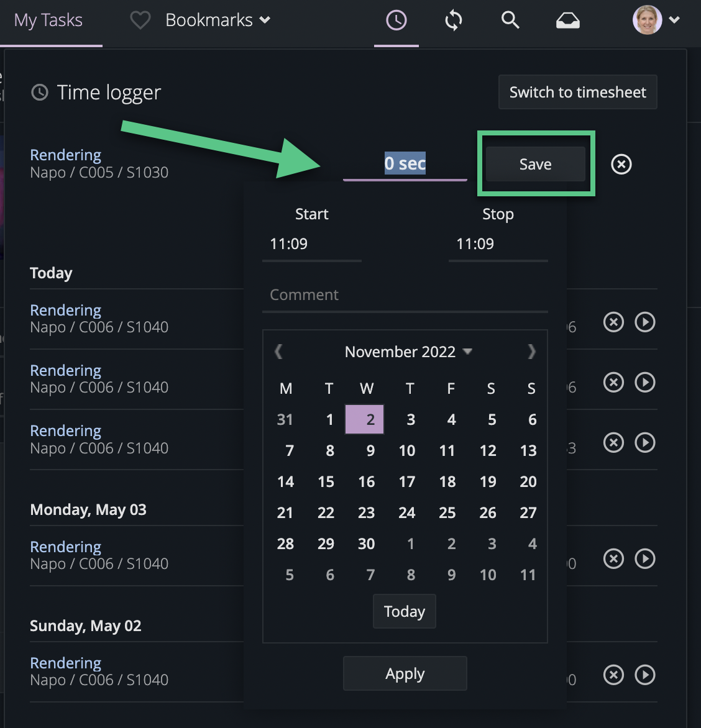
Task: Advance calendar to next month
Action: click(x=531, y=352)
